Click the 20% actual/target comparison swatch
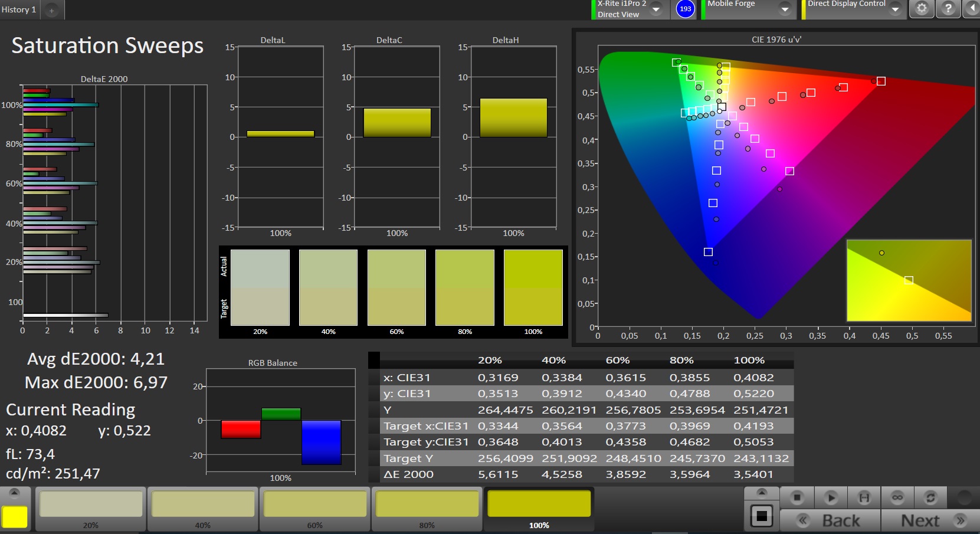This screenshot has height=534, width=980. click(260, 287)
